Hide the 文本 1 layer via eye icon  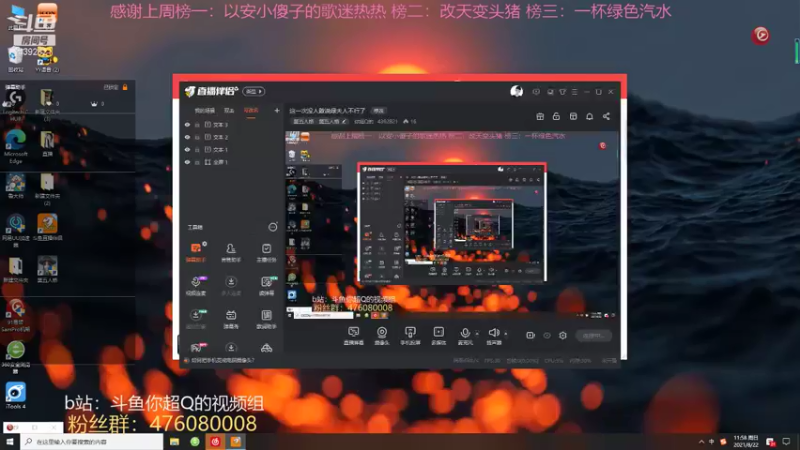pyautogui.click(x=187, y=149)
